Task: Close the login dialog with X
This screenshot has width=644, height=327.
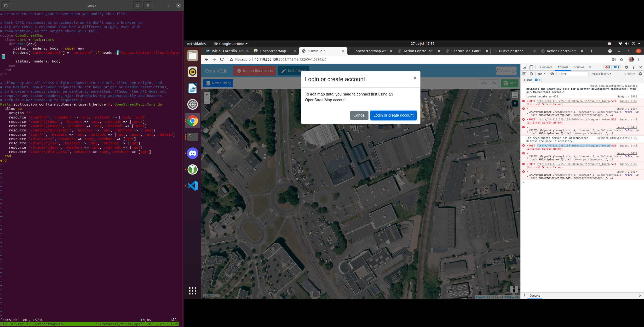Action: click(x=415, y=78)
